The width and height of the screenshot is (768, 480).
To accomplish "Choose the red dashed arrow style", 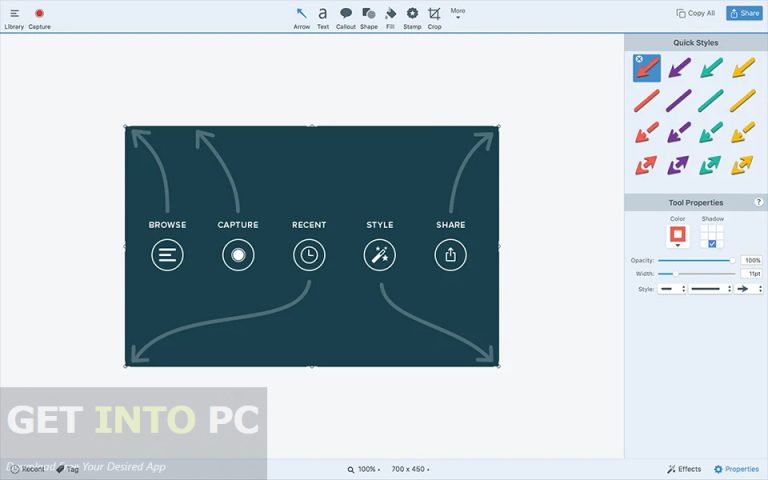I will pyautogui.click(x=647, y=132).
